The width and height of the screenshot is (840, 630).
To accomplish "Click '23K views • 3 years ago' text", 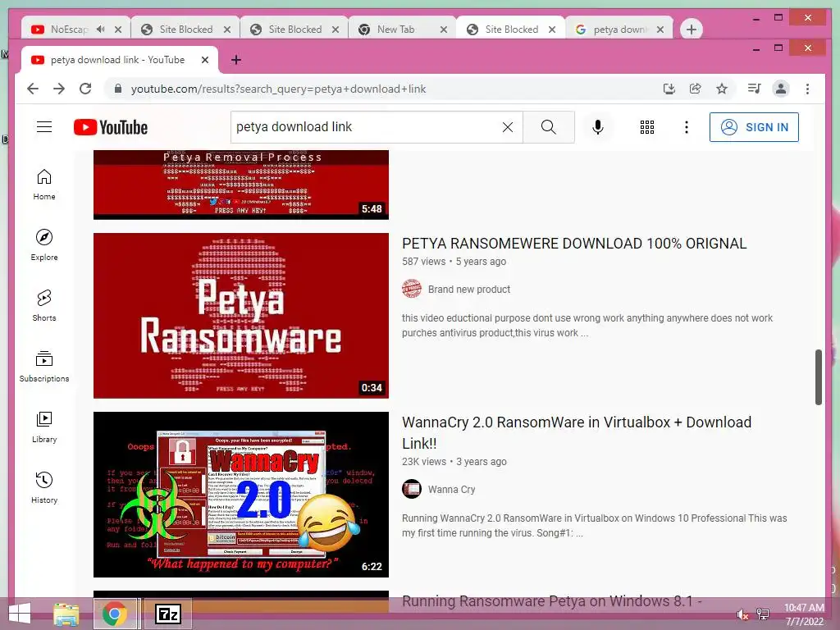I will pos(454,461).
